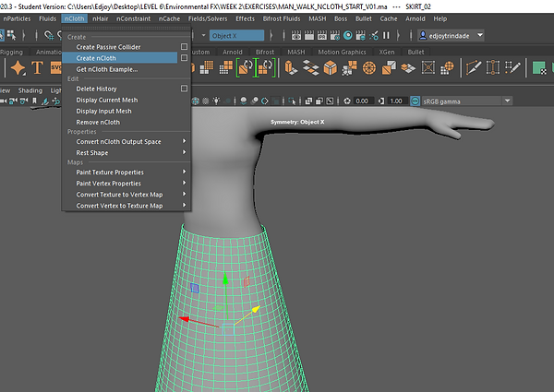Click the Bevel cube shelf icon

click(331, 67)
